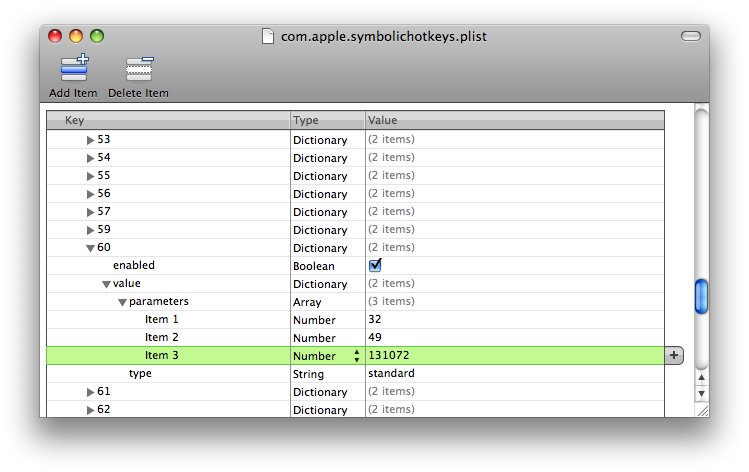The width and height of the screenshot is (749, 472).
Task: Collapse the value dictionary triangle
Action: [106, 284]
